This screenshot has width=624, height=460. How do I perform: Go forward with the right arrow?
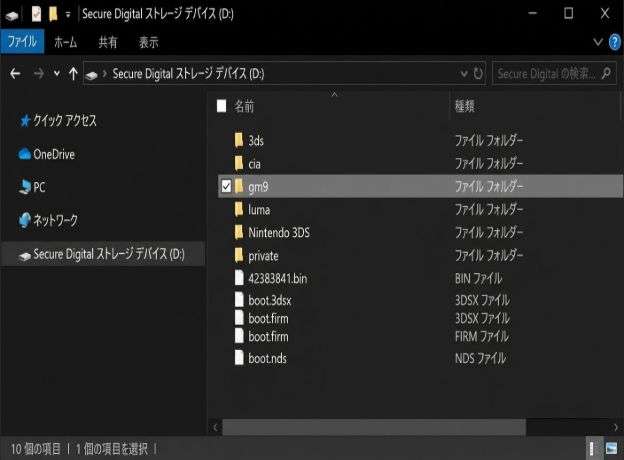[x=39, y=74]
